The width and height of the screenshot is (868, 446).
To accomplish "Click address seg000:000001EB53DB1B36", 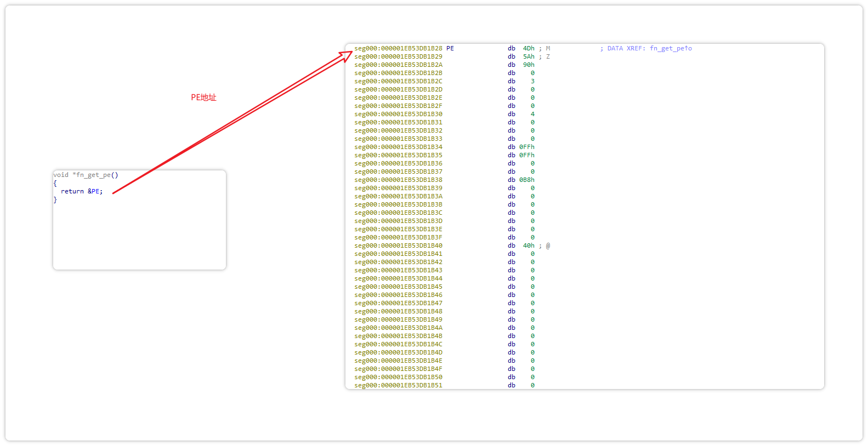I will [398, 163].
